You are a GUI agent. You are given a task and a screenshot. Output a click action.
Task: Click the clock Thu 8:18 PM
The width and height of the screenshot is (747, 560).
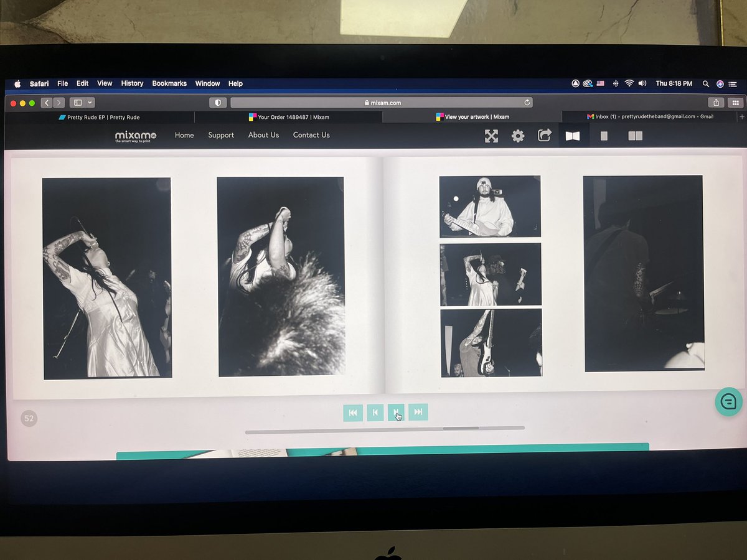pyautogui.click(x=675, y=83)
